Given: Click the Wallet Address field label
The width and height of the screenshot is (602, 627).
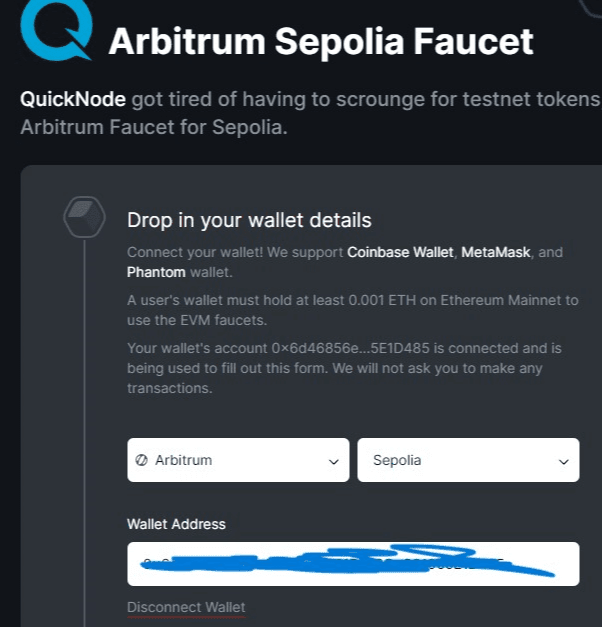Looking at the screenshot, I should click(x=176, y=524).
